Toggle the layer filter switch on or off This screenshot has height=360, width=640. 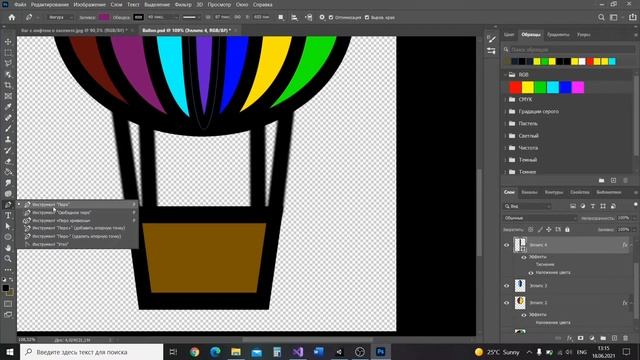click(635, 204)
